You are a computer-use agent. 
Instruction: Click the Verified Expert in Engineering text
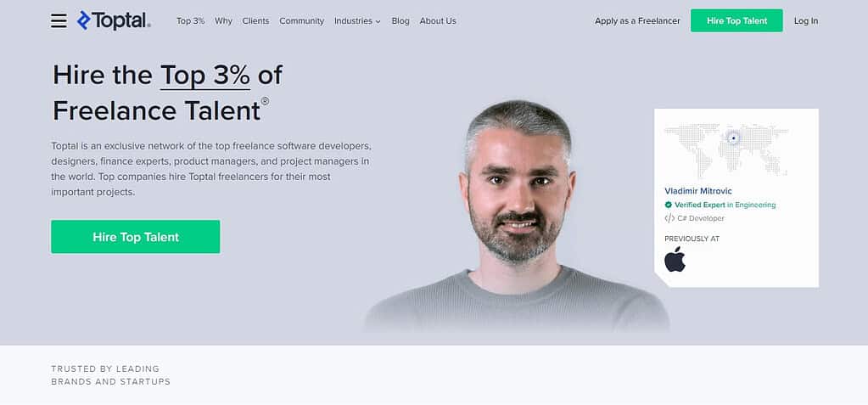725,205
